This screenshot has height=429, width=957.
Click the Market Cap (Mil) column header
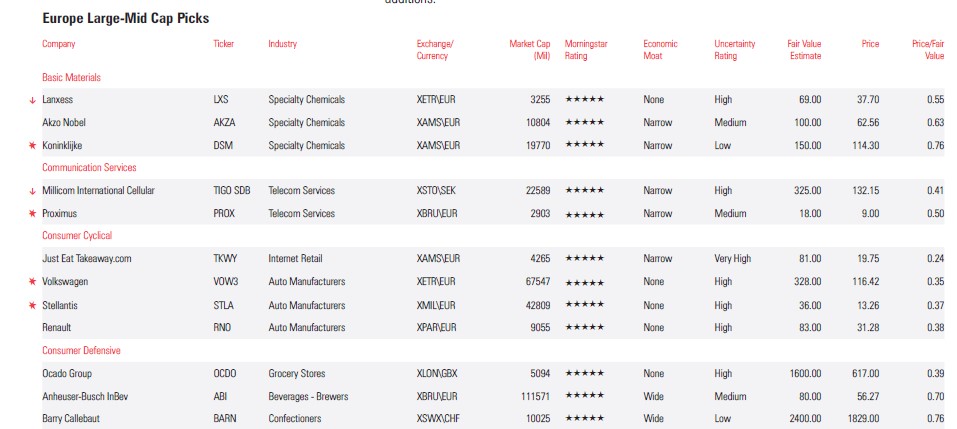coord(530,50)
